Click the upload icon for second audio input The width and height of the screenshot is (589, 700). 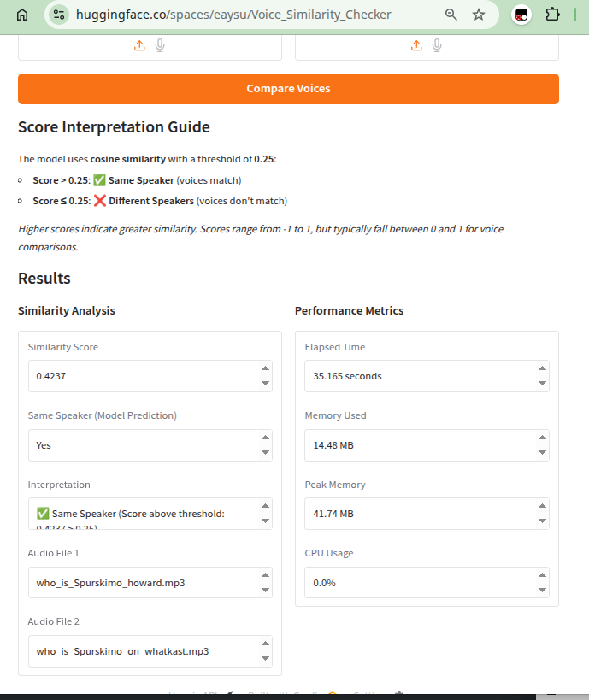416,45
